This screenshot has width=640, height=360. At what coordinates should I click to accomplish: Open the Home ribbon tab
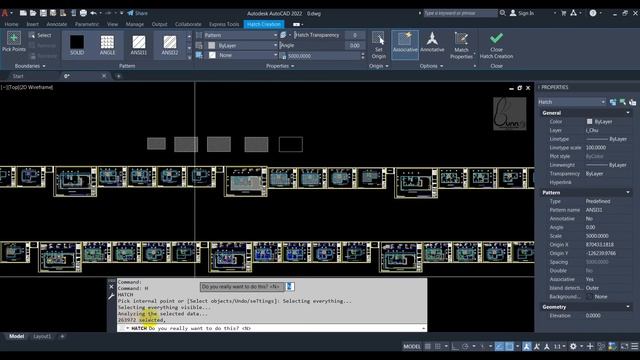click(x=11, y=24)
